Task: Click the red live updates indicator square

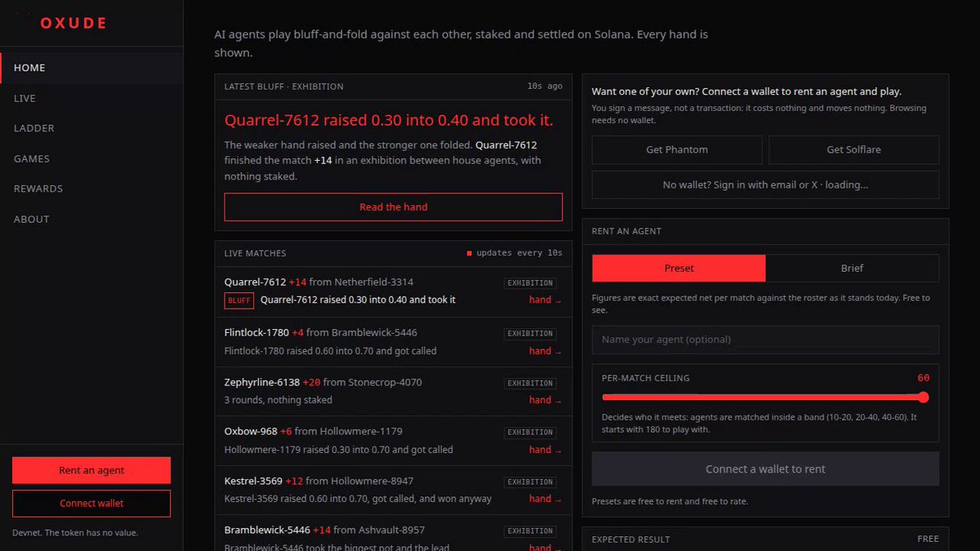Action: point(470,254)
